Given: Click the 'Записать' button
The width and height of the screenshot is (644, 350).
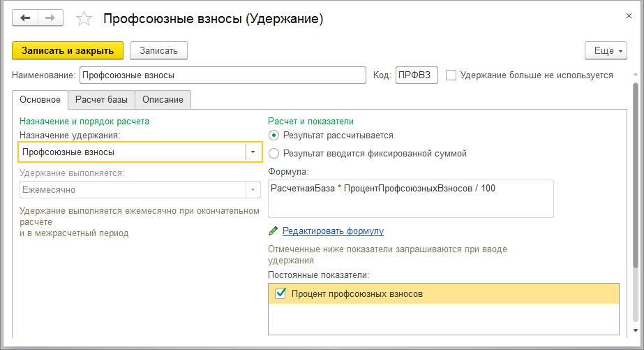Looking at the screenshot, I should point(158,50).
